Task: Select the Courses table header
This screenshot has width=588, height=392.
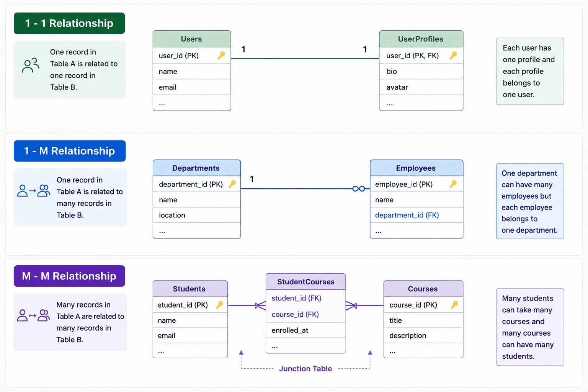Action: tap(423, 289)
